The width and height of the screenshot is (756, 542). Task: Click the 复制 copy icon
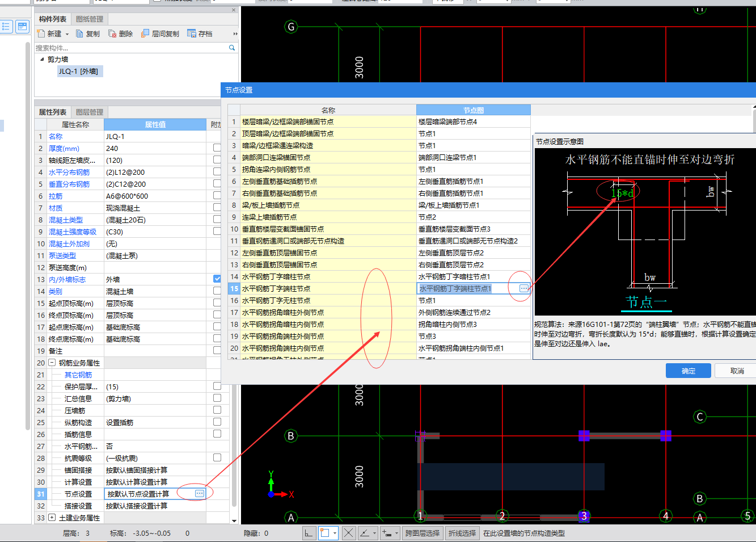(x=80, y=33)
